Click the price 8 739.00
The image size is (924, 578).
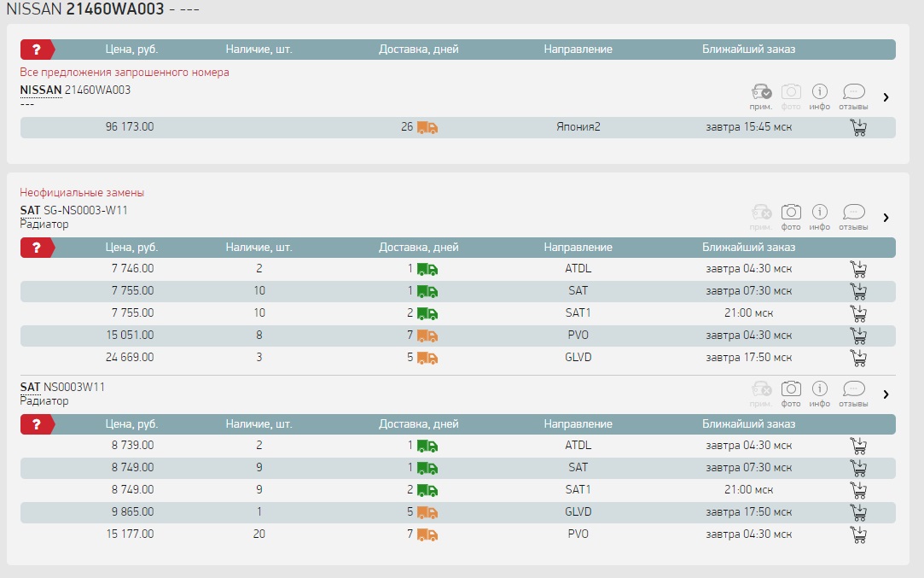pos(132,445)
